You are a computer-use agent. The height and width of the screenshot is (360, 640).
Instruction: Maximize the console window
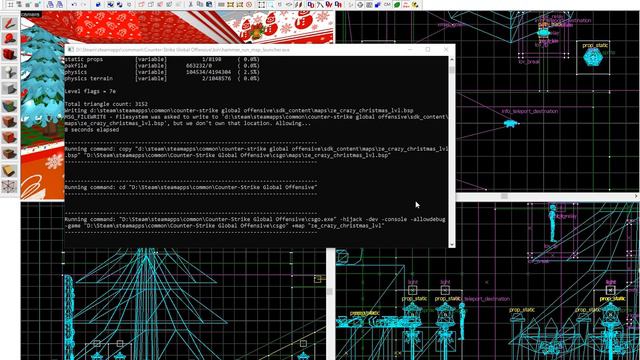428,49
